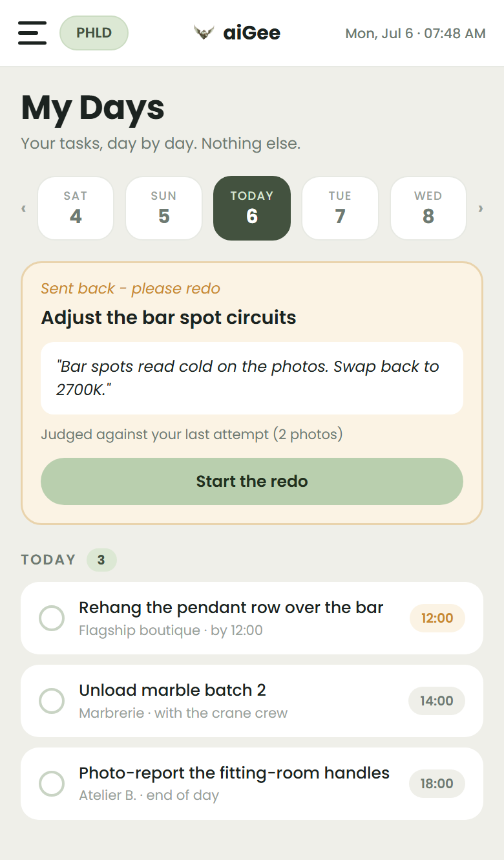
Task: Click the Today count badge showing 3
Action: [101, 560]
